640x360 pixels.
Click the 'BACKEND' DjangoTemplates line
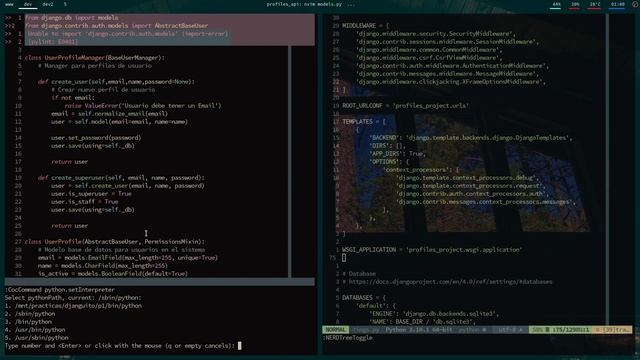pos(470,138)
